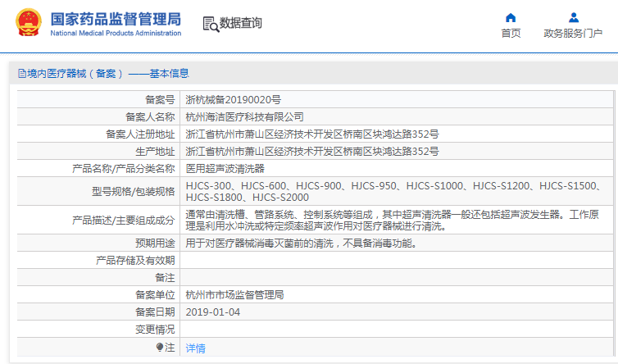This screenshot has width=618, height=364.
Task: Go to 首页 text link
Action: pos(511,34)
